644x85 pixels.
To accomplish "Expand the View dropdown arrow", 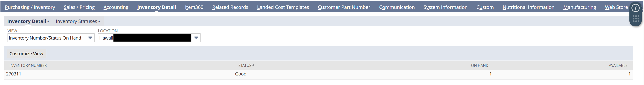I will pos(90,38).
